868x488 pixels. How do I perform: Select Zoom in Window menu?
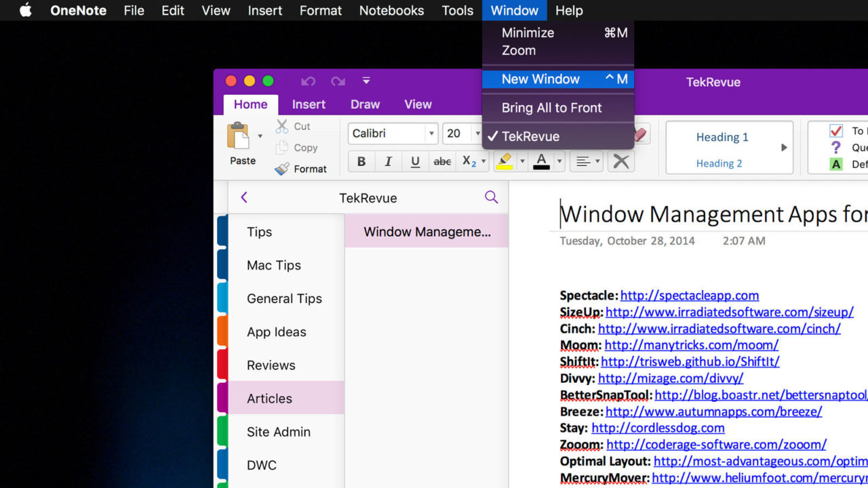[x=558, y=50]
